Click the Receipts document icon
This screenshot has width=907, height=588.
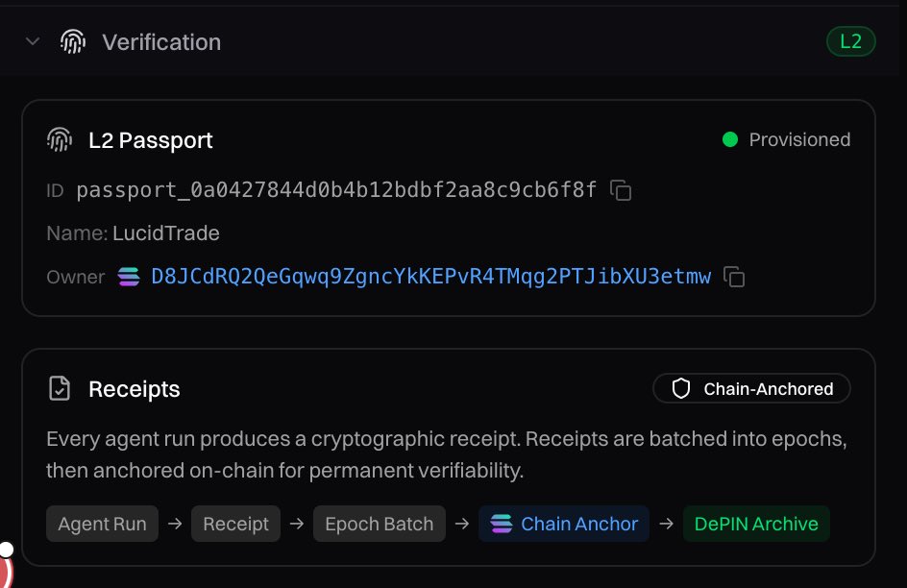pyautogui.click(x=60, y=388)
